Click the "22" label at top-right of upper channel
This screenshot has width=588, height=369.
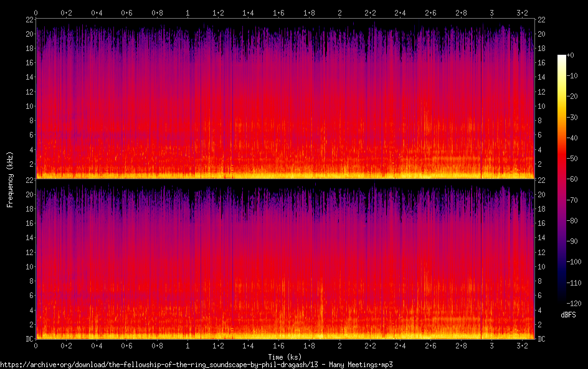click(x=541, y=20)
